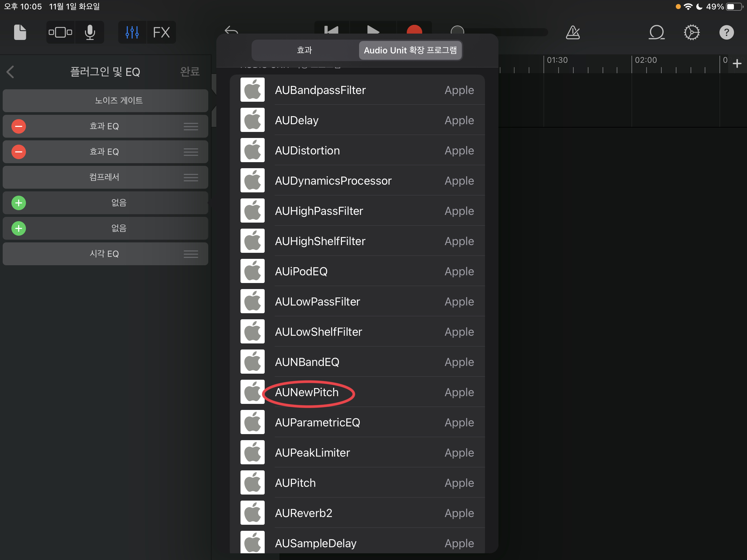Start recording with red record button
Image resolution: width=747 pixels, height=560 pixels.
[414, 30]
